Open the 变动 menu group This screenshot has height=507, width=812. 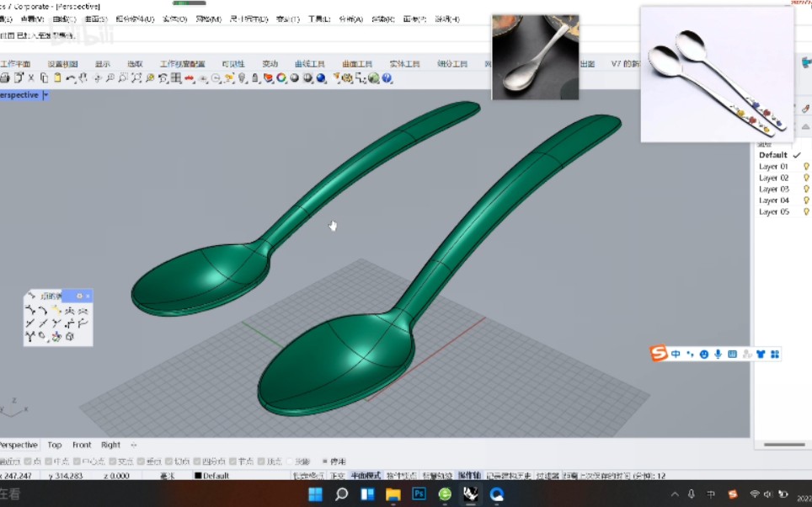tap(270, 62)
